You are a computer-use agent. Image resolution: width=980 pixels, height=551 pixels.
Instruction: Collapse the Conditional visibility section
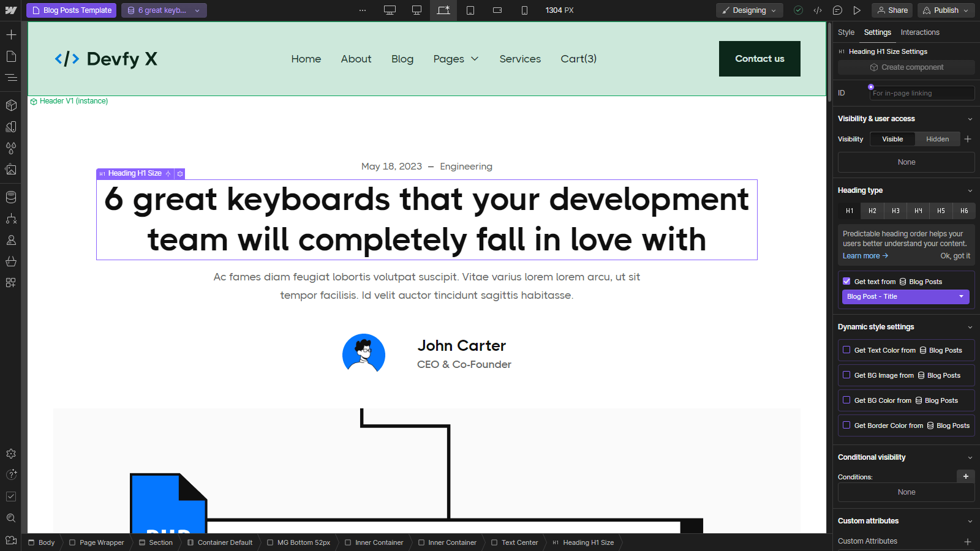pyautogui.click(x=970, y=457)
